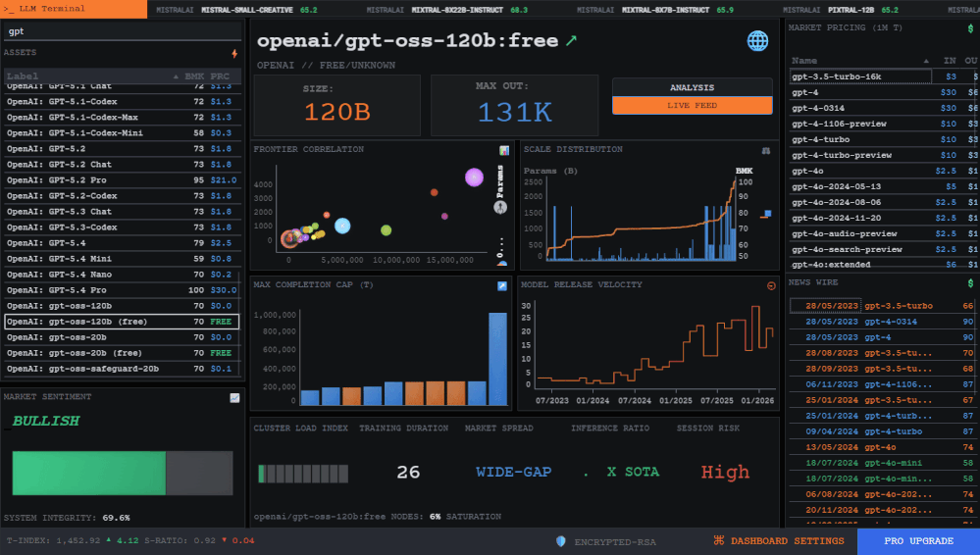Open DASHBOARD SETTINGS
This screenshot has width=980, height=555.
pos(779,541)
